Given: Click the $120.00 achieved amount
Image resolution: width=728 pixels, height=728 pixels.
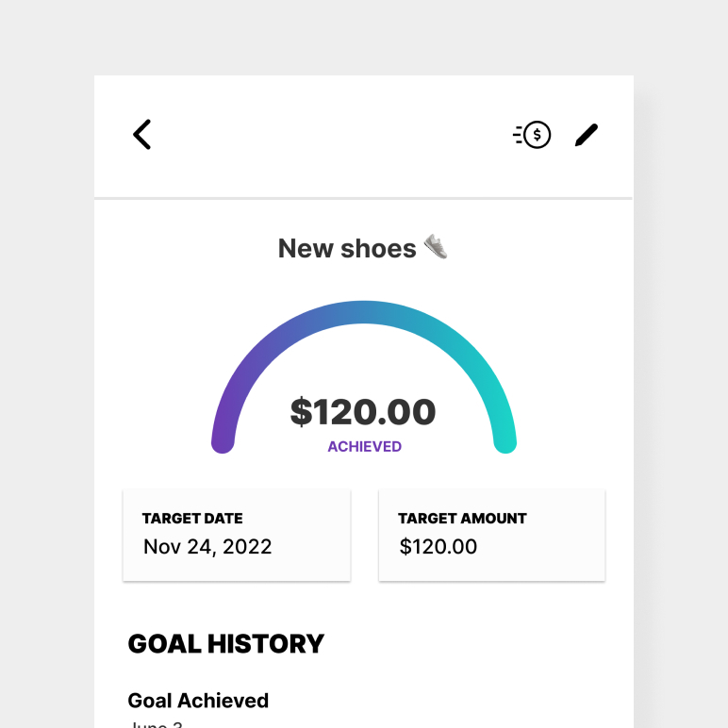Looking at the screenshot, I should click(x=363, y=412).
